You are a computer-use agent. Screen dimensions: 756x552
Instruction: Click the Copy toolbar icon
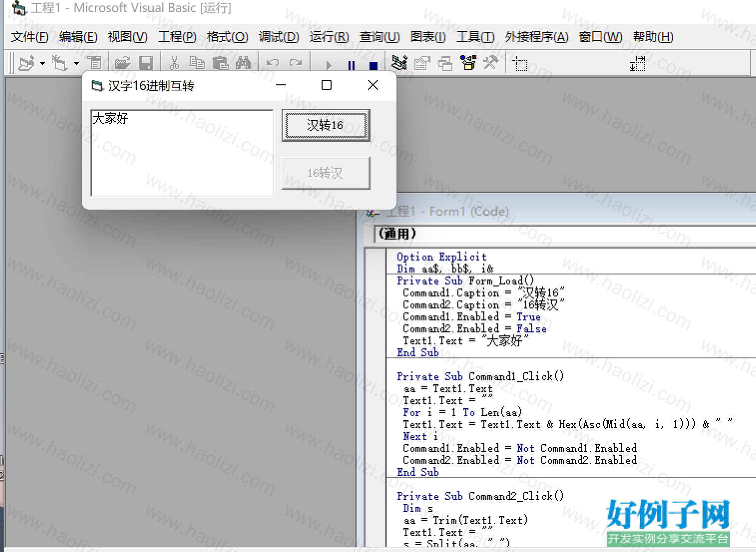(197, 63)
